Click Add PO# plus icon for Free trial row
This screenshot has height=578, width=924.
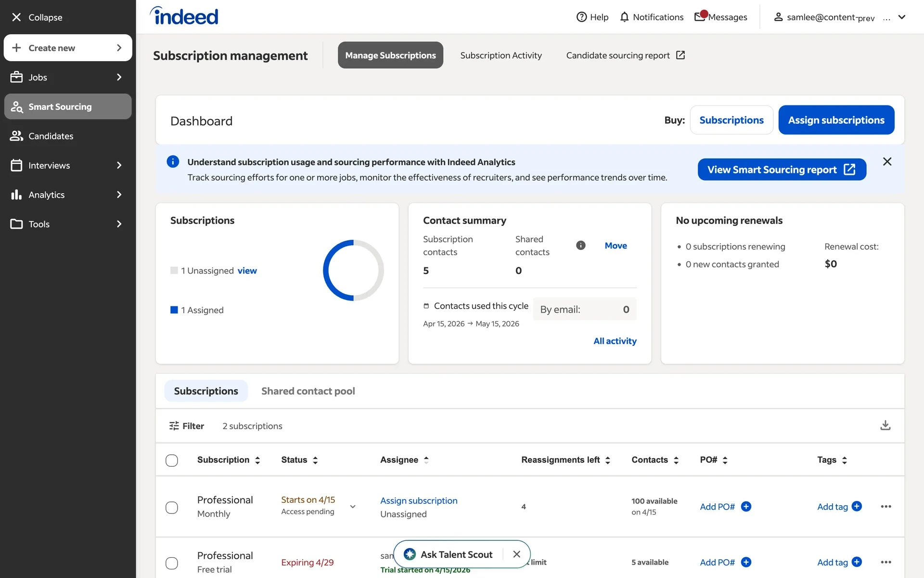746,562
